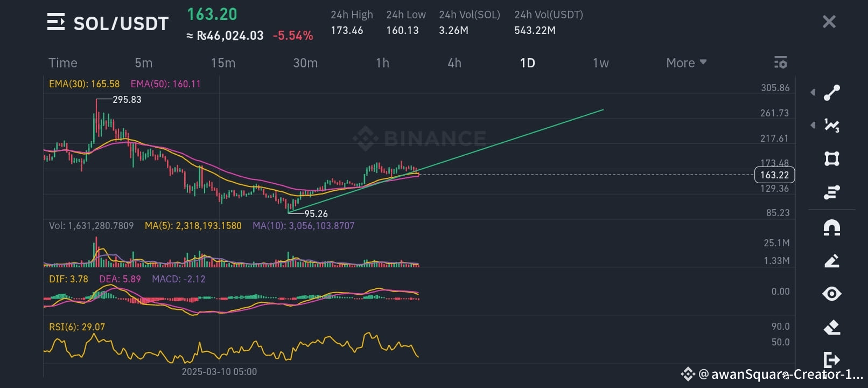This screenshot has width=868, height=388.
Task: Click the EMA(30): 165.58 indicator label
Action: tap(84, 84)
